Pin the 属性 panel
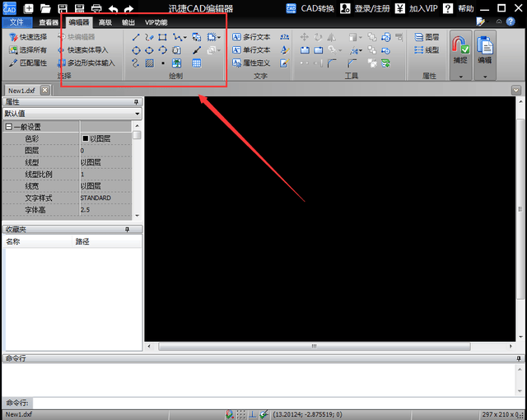Viewport: 527px width, 420px height. [x=136, y=102]
